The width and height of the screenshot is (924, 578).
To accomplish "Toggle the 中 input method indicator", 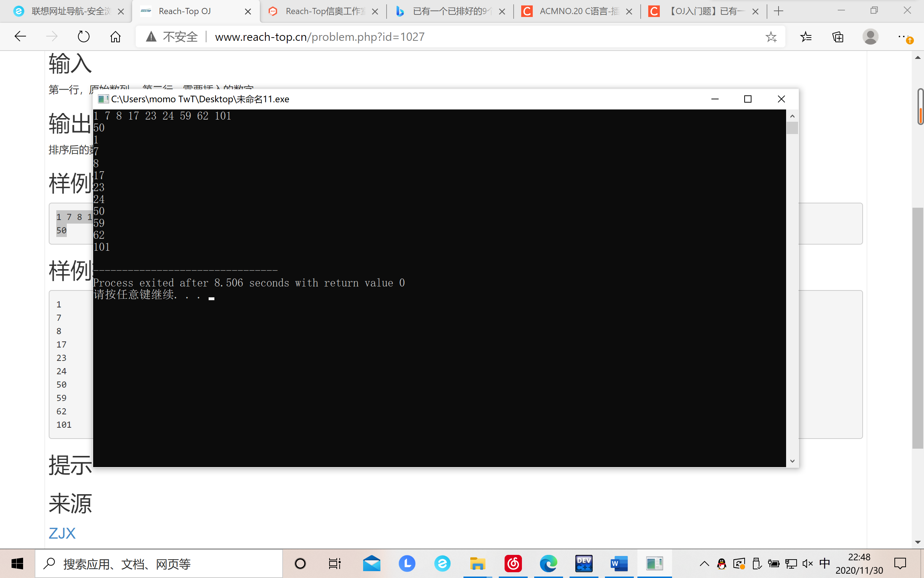I will [824, 563].
